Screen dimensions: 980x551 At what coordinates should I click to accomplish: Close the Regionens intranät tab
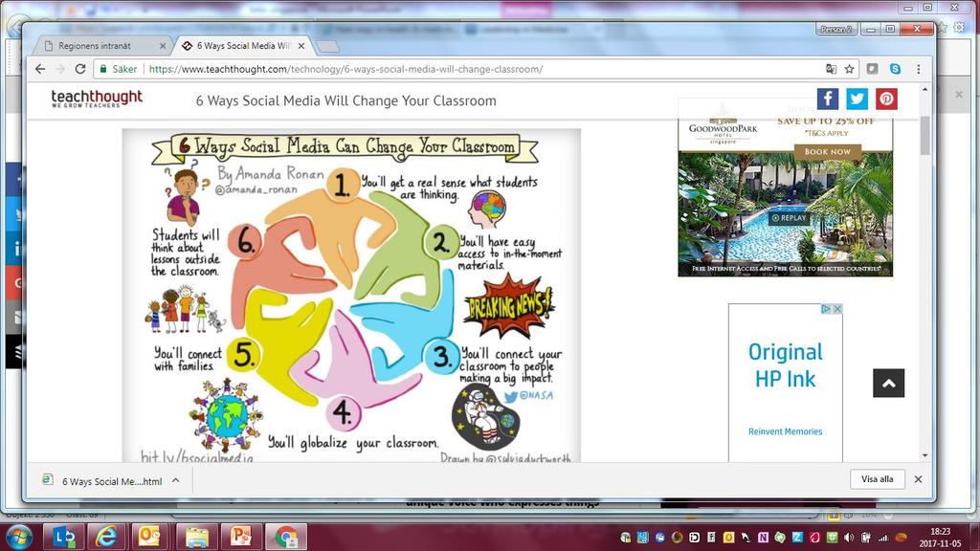point(163,46)
